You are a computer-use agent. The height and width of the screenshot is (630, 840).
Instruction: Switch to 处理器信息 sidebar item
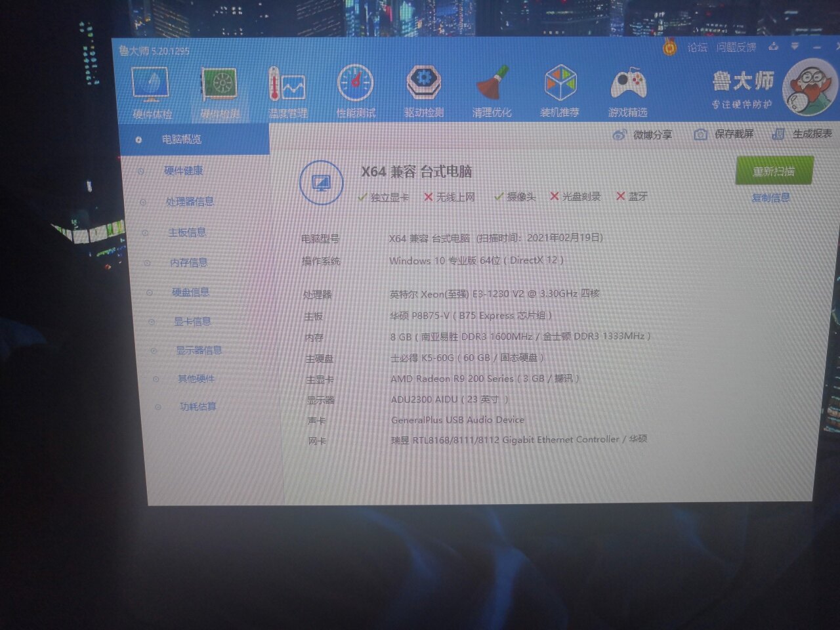(190, 201)
